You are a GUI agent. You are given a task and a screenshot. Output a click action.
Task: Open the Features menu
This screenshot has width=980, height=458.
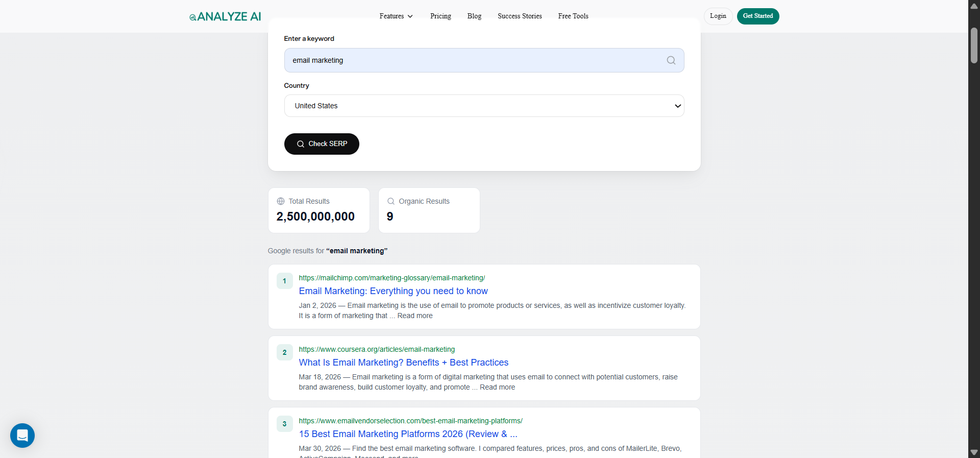tap(396, 16)
